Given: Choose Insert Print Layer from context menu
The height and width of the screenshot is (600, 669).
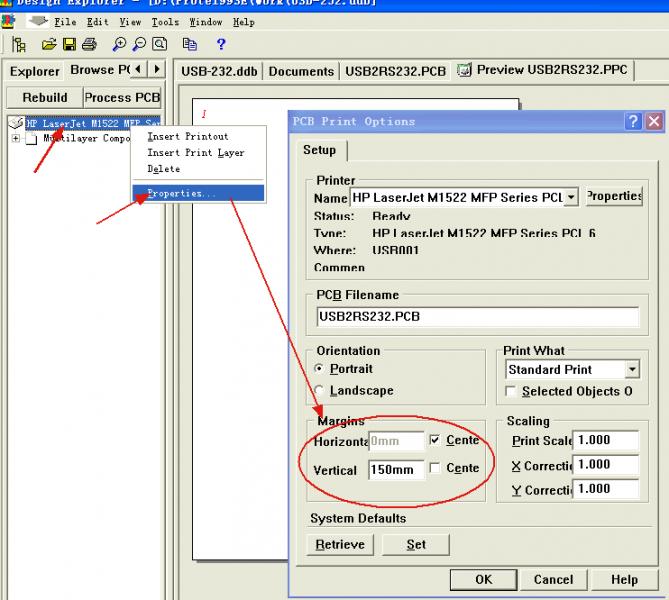Looking at the screenshot, I should tap(198, 153).
